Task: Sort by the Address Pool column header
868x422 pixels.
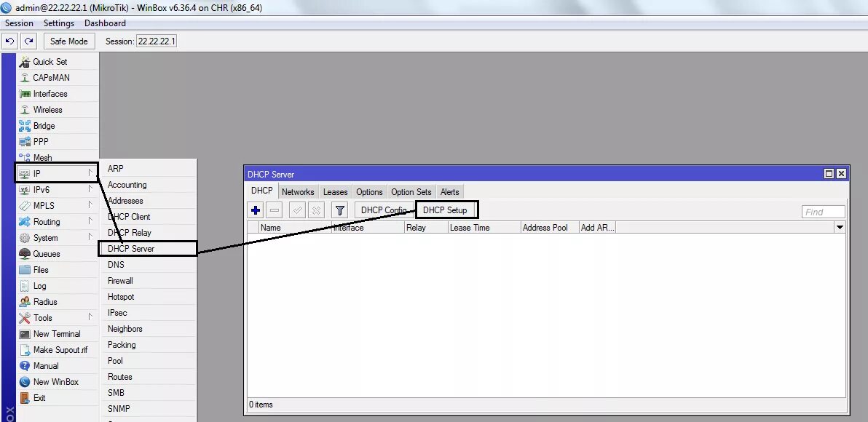Action: (549, 227)
